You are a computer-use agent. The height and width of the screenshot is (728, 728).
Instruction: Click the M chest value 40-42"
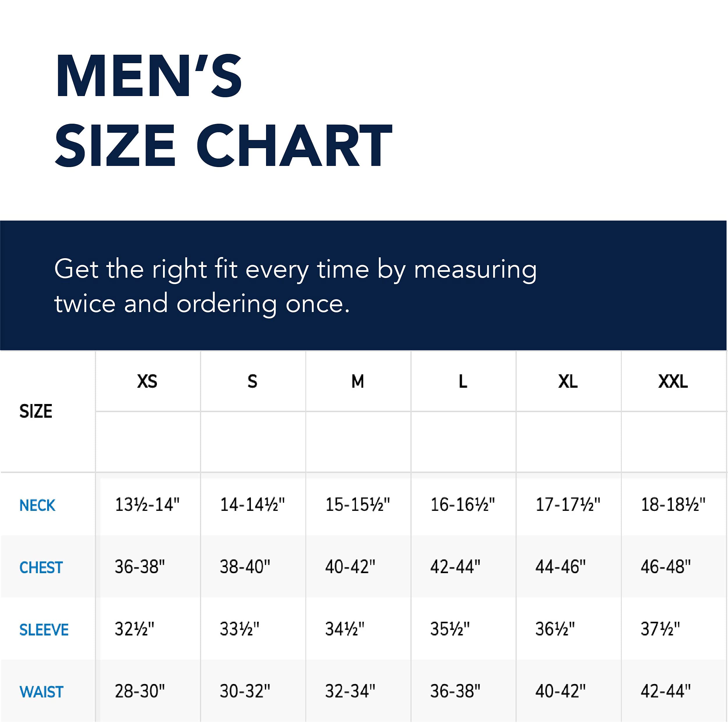[x=350, y=567]
